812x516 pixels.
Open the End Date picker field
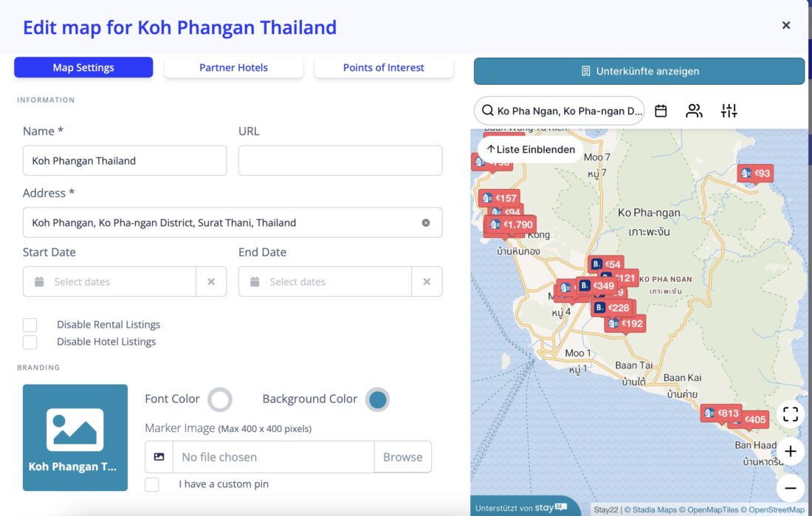(x=326, y=282)
